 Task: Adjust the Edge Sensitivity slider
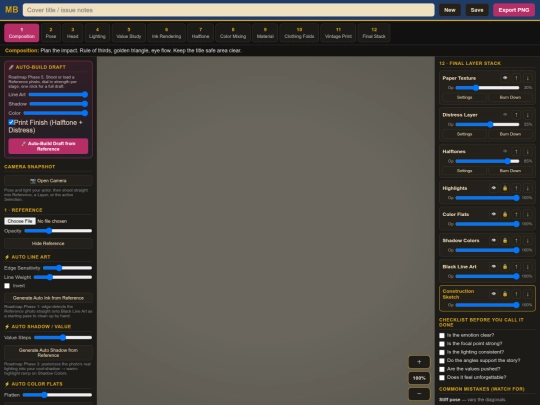click(x=67, y=268)
